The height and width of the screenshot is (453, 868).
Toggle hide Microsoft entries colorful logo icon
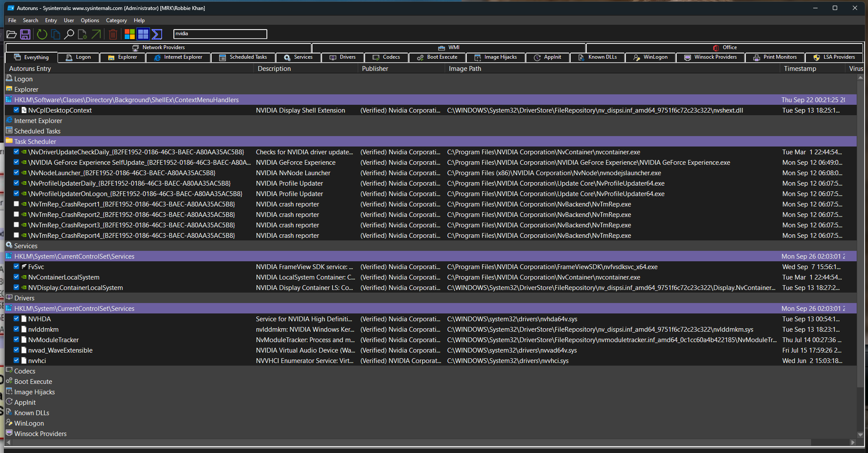(130, 34)
